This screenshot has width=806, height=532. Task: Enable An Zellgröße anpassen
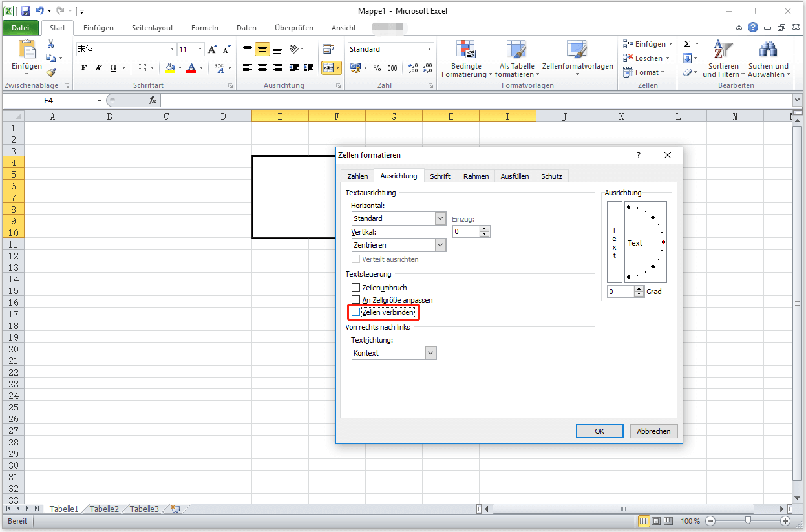355,299
